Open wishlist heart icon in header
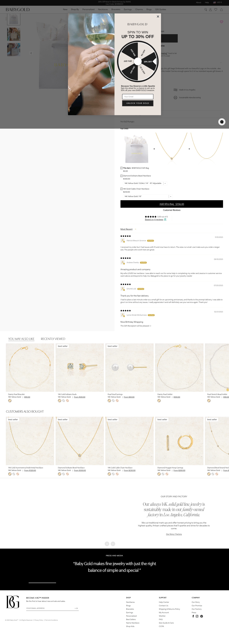Image resolution: width=229 pixels, height=644 pixels. [216, 10]
